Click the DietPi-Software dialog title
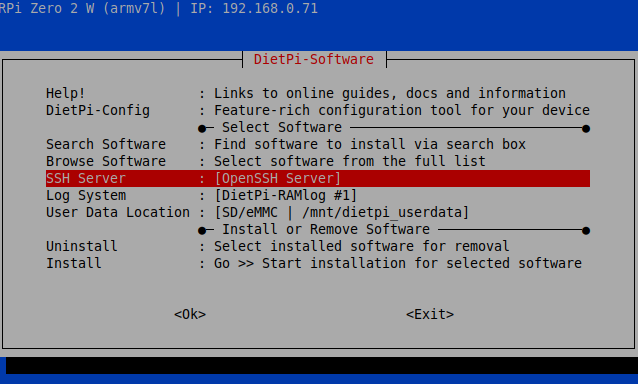The image size is (638, 384). pyautogui.click(x=314, y=59)
